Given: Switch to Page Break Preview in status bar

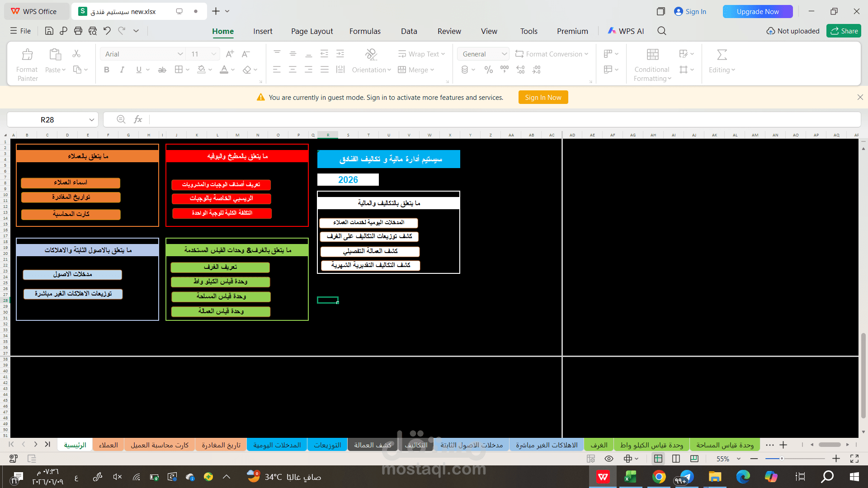Looking at the screenshot, I should (694, 459).
